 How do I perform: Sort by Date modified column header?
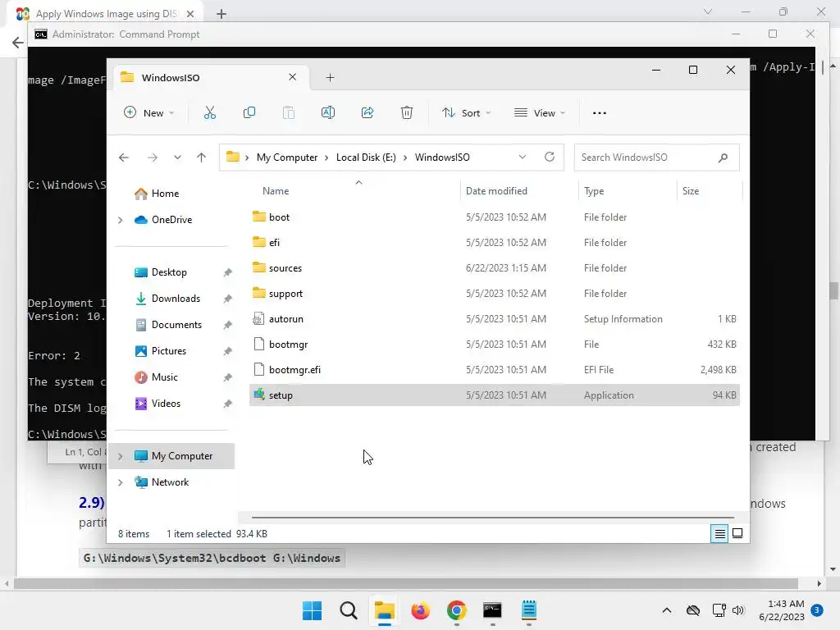click(496, 191)
